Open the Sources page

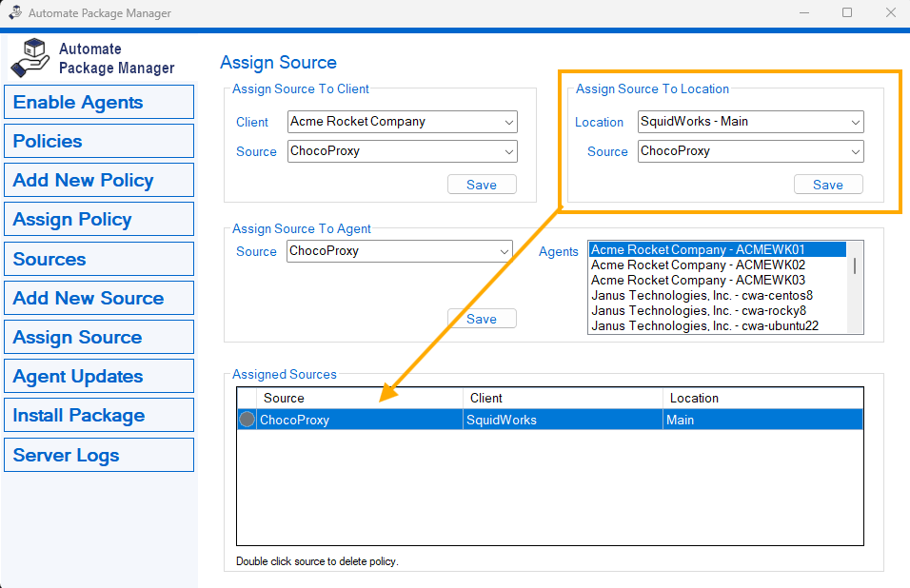click(99, 259)
